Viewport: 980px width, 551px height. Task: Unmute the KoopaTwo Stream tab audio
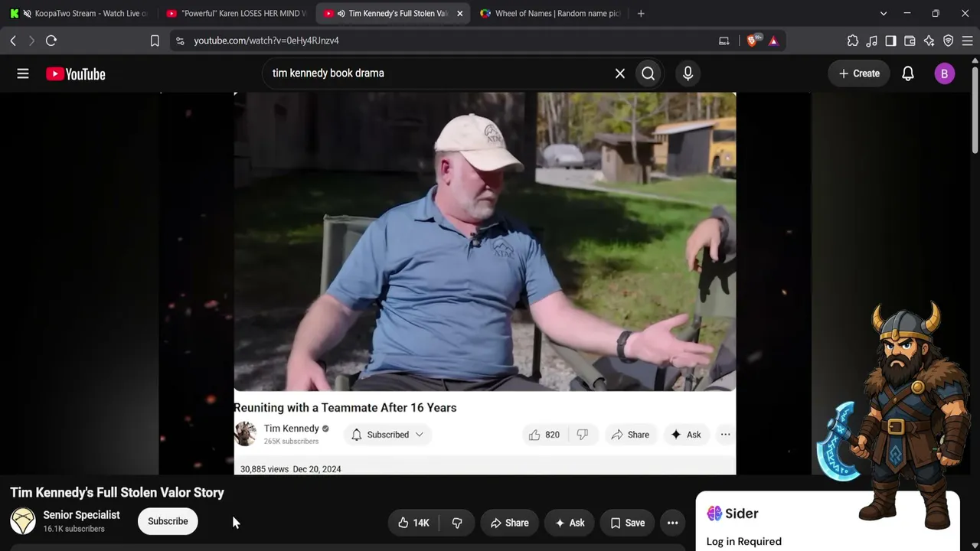coord(27,13)
